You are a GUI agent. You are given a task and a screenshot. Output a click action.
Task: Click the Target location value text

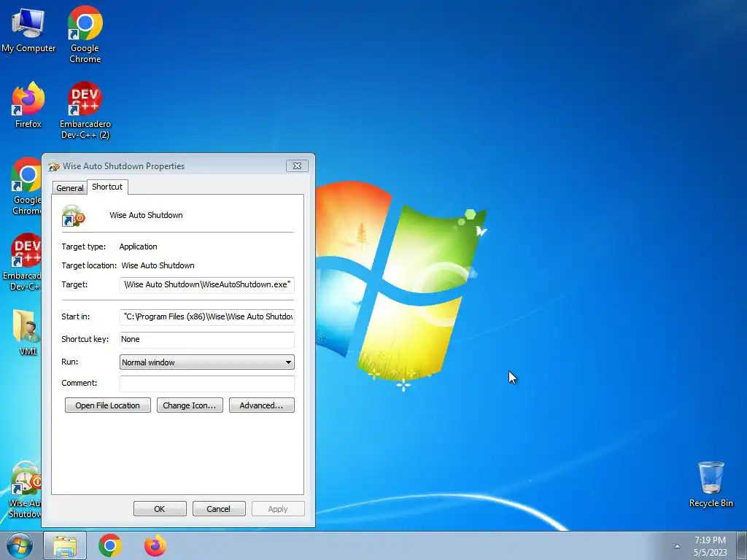click(158, 265)
